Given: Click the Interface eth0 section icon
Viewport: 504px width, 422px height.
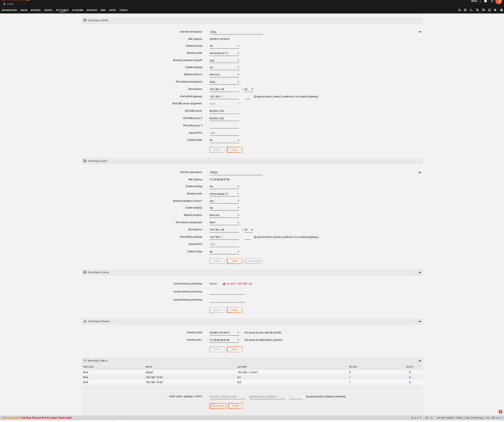Looking at the screenshot, I should (x=85, y=20).
